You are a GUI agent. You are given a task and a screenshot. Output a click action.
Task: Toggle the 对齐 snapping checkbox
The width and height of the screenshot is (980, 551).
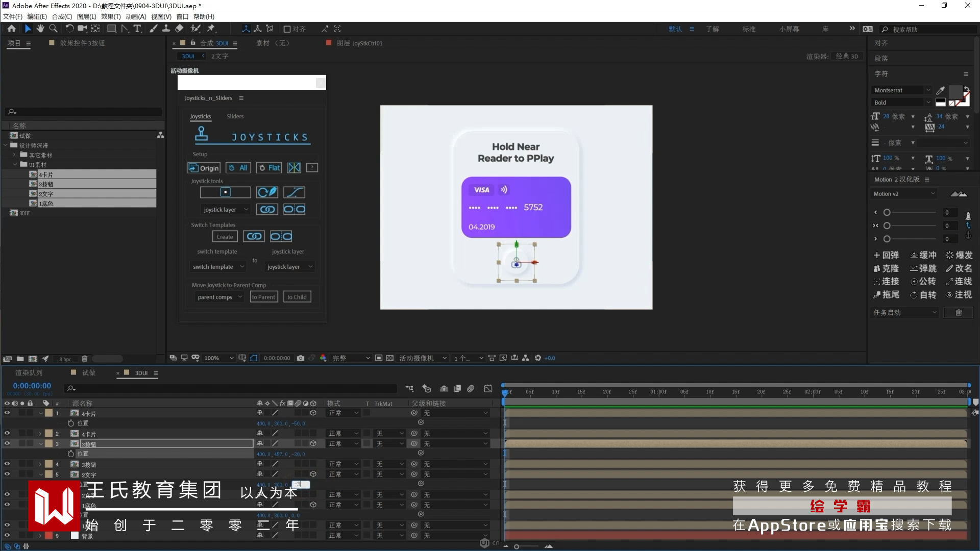pos(287,29)
